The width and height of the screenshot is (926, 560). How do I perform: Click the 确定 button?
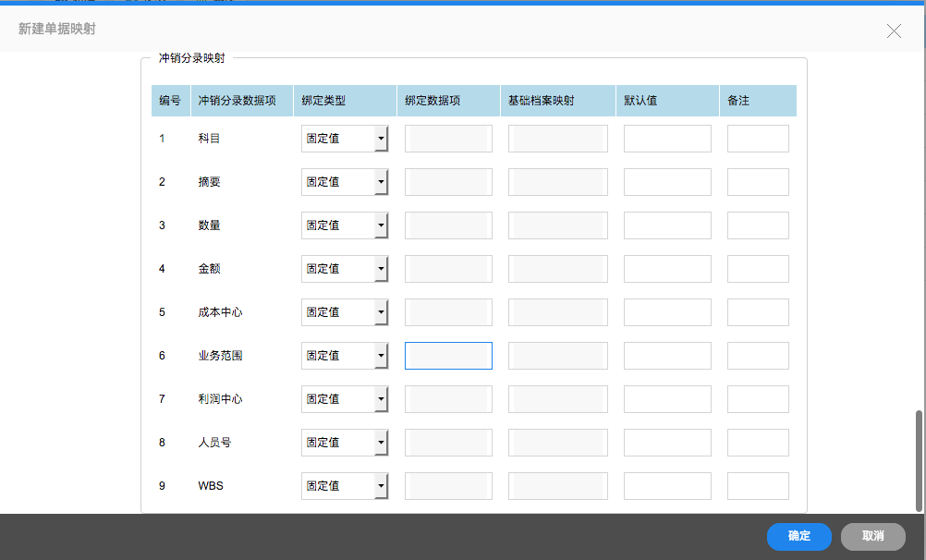[x=798, y=536]
